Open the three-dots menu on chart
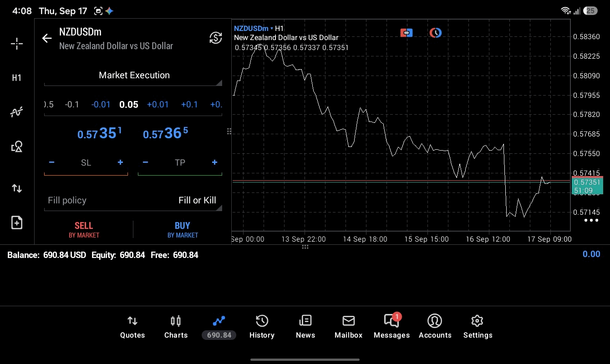The image size is (610, 364). point(591,220)
